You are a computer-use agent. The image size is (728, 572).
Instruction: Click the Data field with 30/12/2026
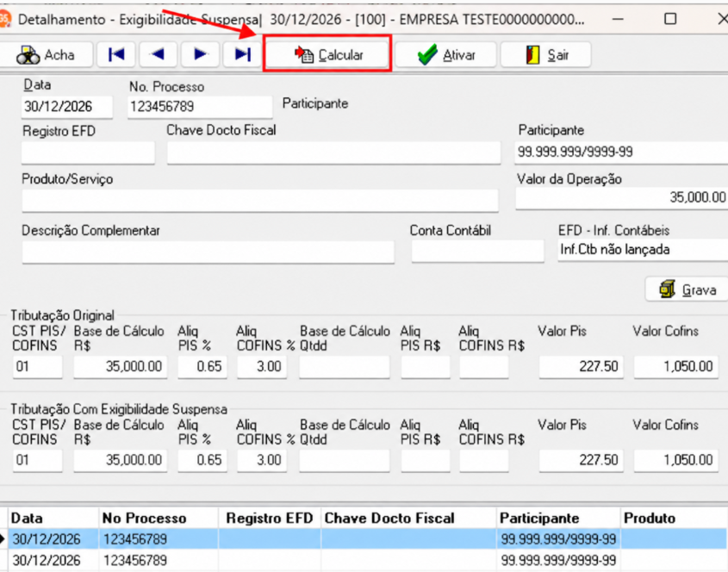click(x=67, y=106)
